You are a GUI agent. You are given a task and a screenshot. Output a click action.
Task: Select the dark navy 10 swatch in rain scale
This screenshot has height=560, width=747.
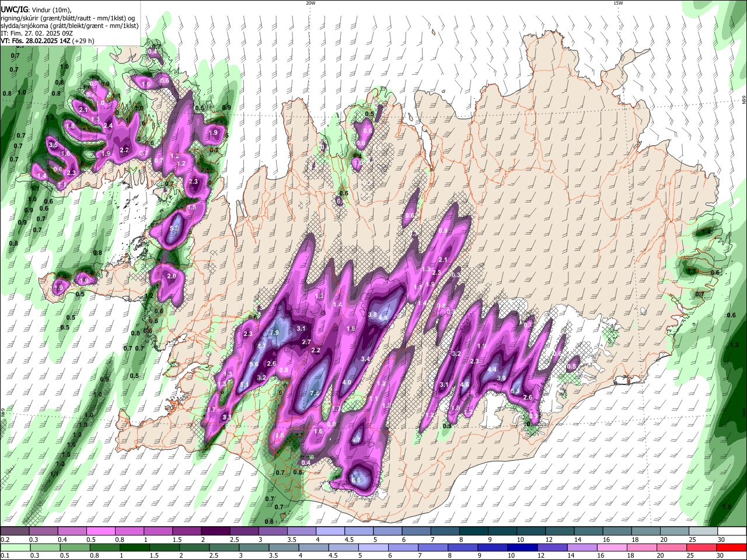click(x=522, y=547)
